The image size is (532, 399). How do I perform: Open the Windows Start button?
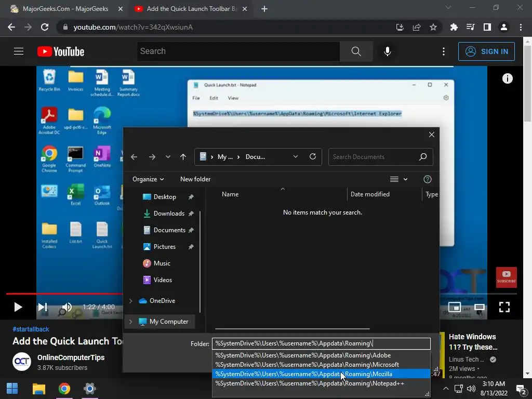pyautogui.click(x=12, y=389)
